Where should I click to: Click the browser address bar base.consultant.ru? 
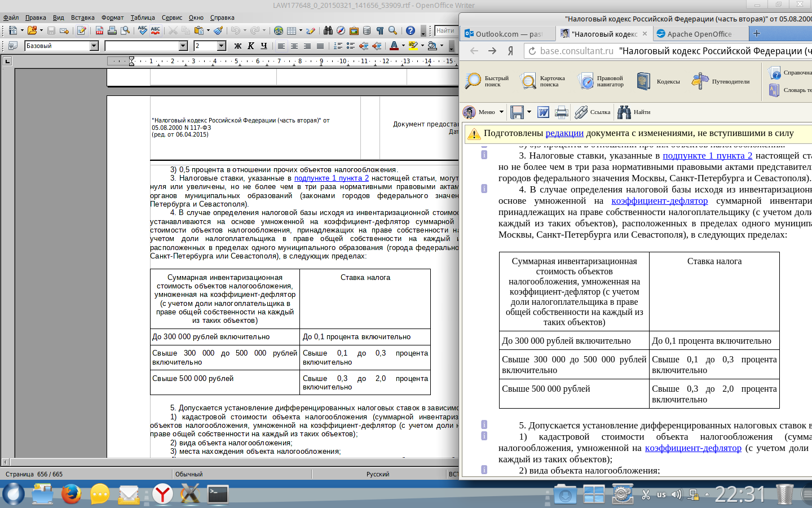pyautogui.click(x=668, y=51)
